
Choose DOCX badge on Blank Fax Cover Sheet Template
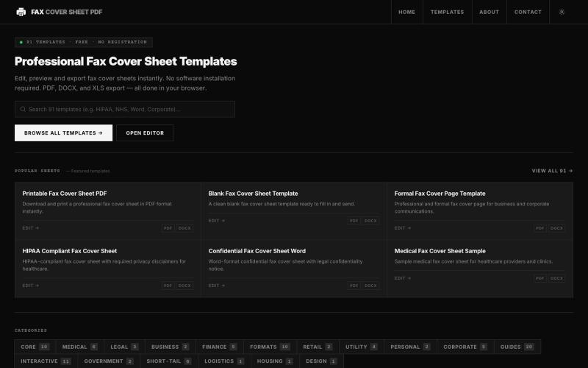pyautogui.click(x=370, y=221)
